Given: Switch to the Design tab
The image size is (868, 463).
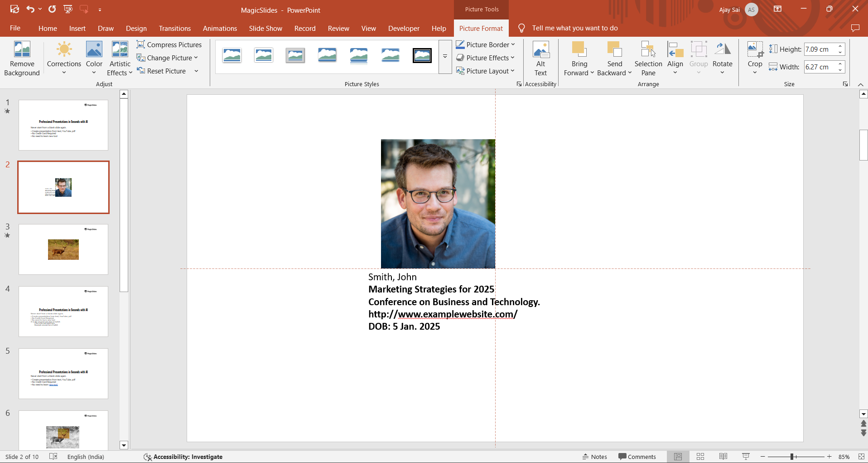Looking at the screenshot, I should pyautogui.click(x=136, y=28).
